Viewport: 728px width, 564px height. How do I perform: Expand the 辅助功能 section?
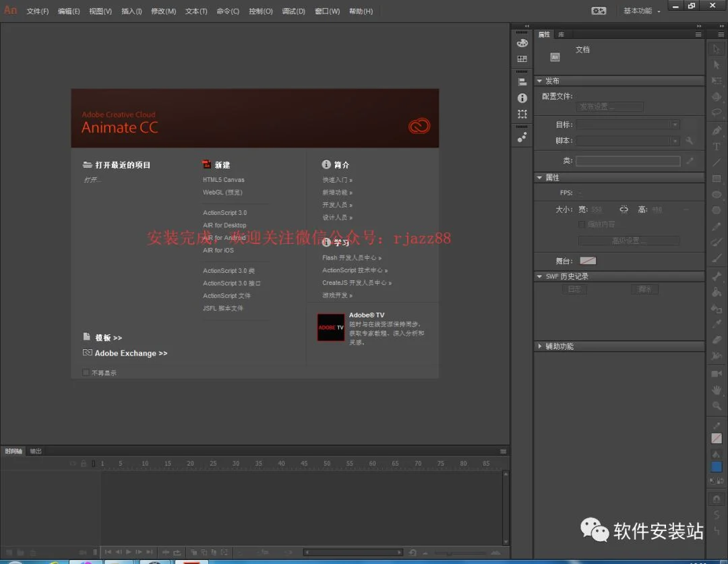(539, 346)
